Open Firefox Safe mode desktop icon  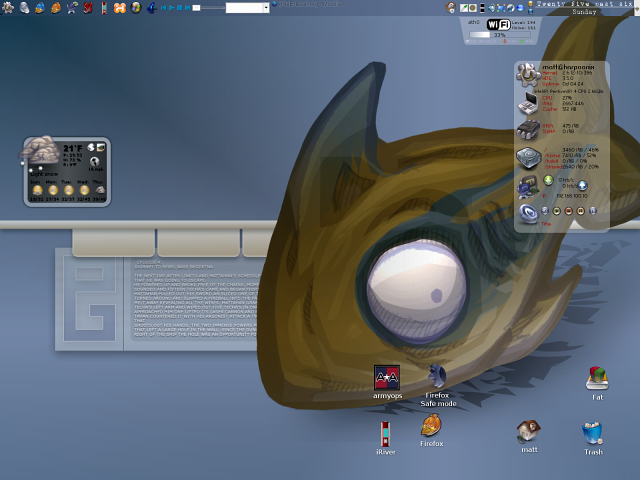(x=438, y=385)
